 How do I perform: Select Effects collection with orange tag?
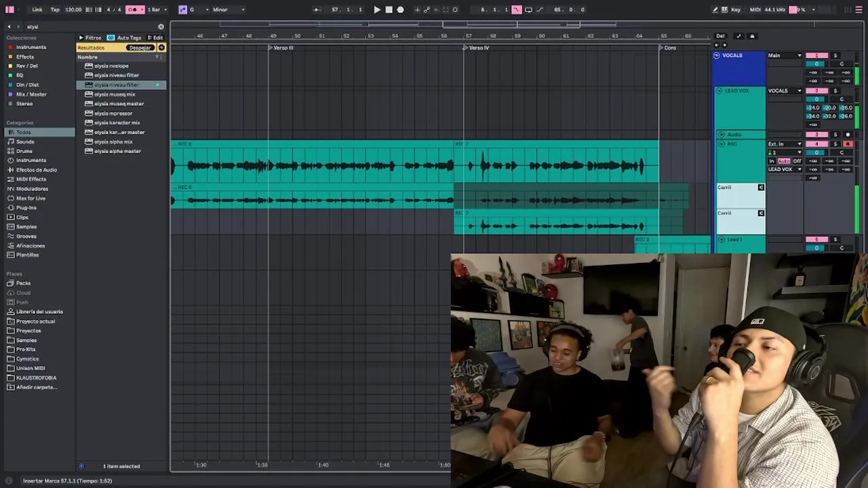(25, 56)
